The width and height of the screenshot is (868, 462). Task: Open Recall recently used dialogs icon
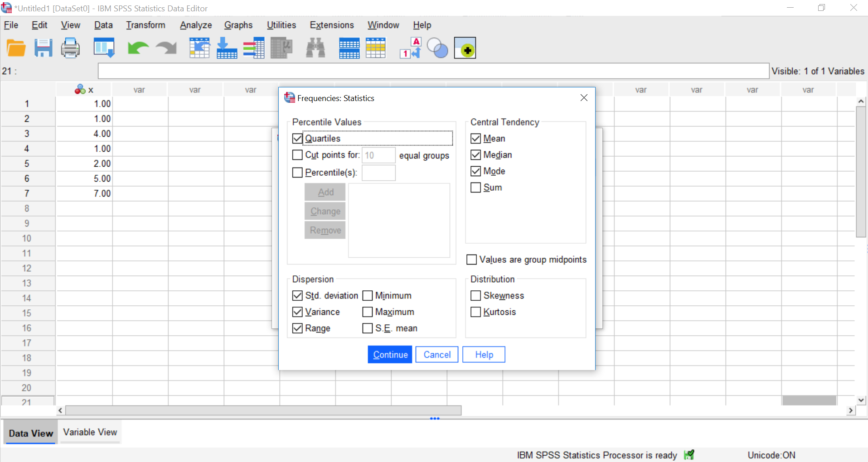(x=104, y=48)
